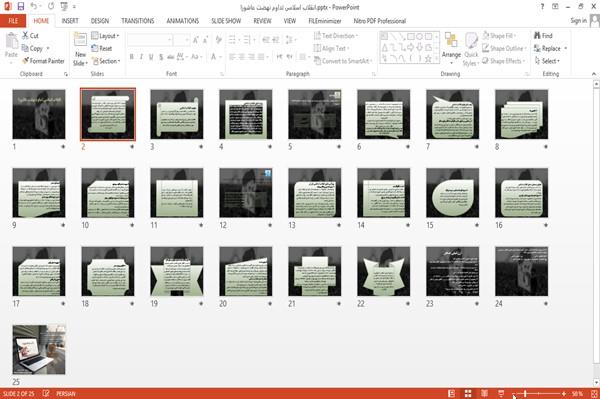Open Shape Effects dropdown

tap(504, 61)
